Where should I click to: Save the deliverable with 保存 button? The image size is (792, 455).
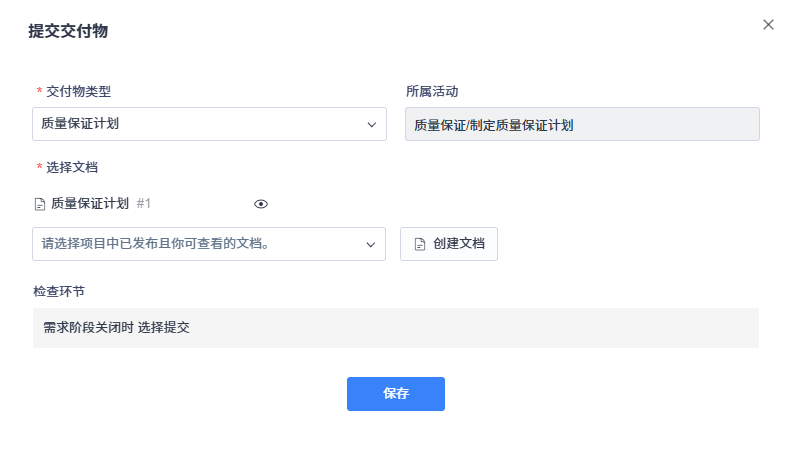click(395, 394)
